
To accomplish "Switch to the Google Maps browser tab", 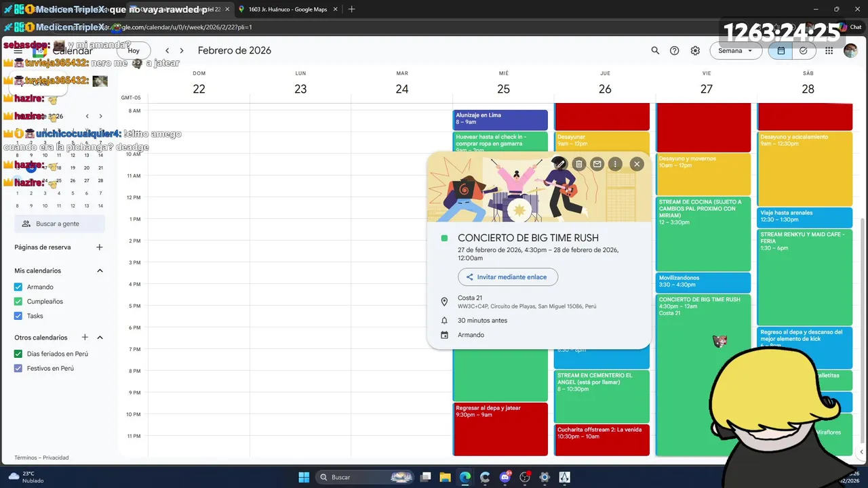I will pyautogui.click(x=288, y=9).
